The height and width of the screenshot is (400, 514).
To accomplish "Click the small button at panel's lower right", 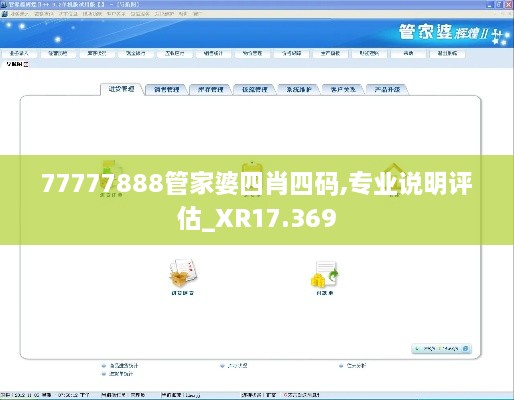I will tap(466, 349).
